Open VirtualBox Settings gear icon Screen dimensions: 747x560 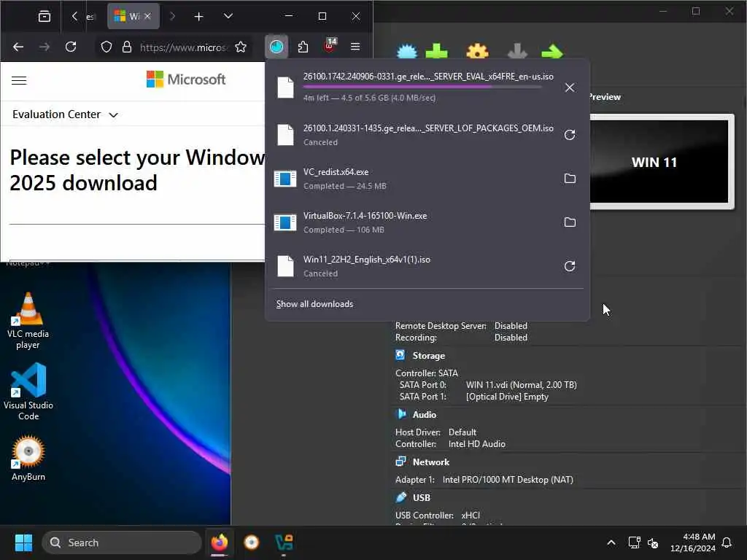click(477, 51)
